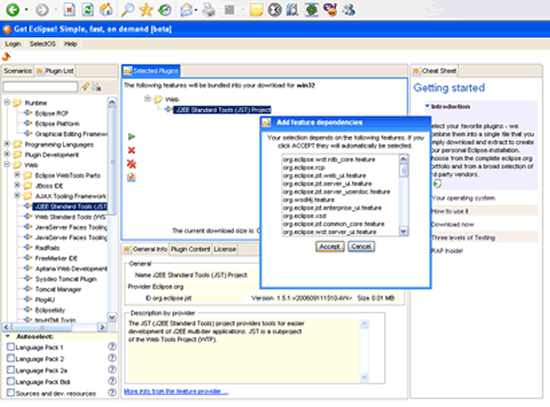
Task: Click help icon beside Language Pack 2a
Action: [x=112, y=369]
